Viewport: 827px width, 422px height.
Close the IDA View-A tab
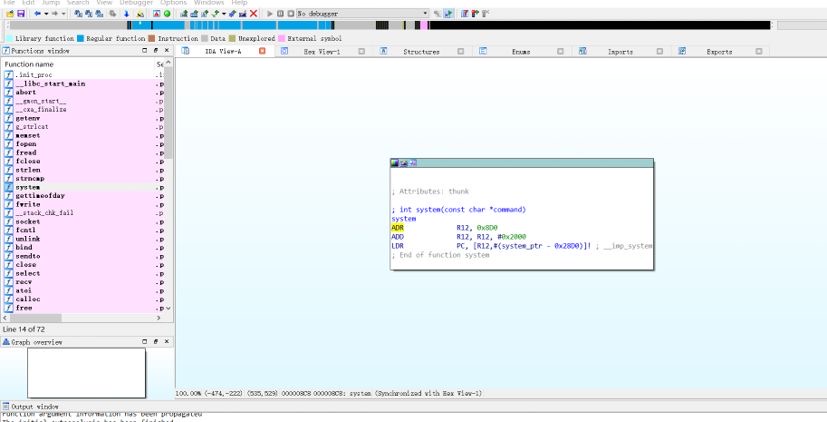click(x=262, y=51)
